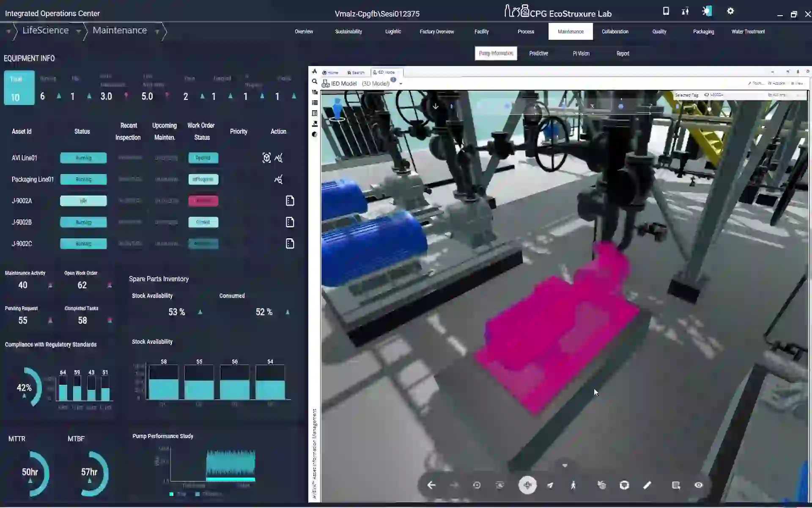Image resolution: width=812 pixels, height=508 pixels.
Task: Click the Selected Tag field in 3D viewer
Action: tap(740, 95)
